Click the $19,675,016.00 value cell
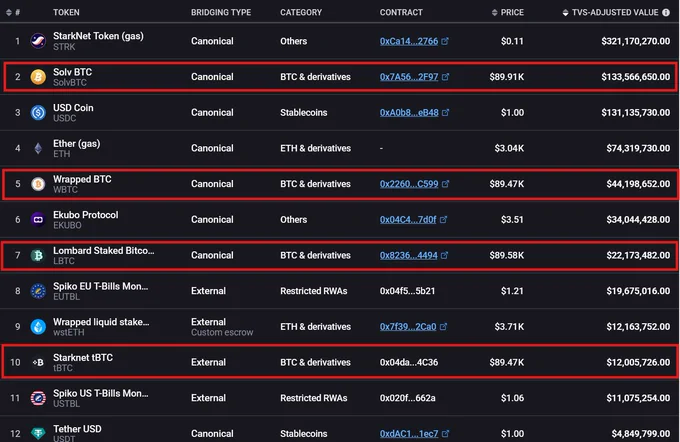The image size is (680, 442). coord(638,291)
